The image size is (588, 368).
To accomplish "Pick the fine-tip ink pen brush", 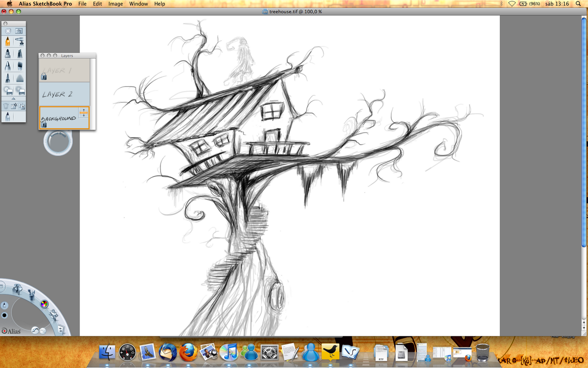I will [8, 78].
